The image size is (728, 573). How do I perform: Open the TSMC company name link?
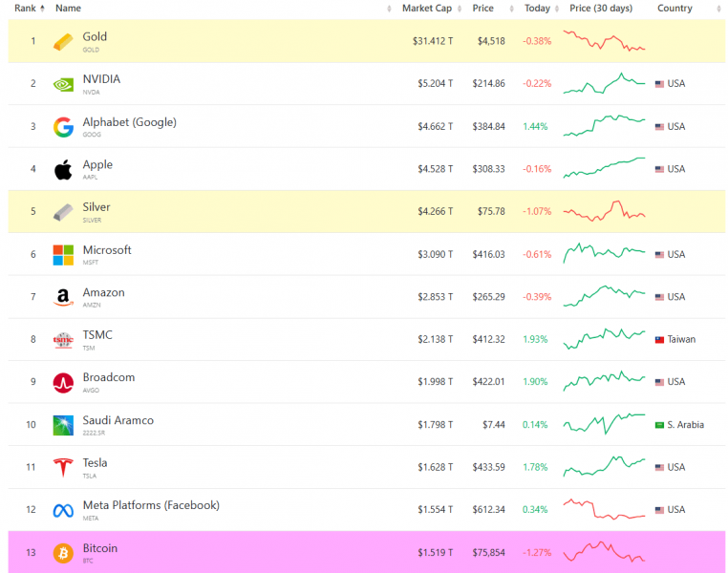[x=97, y=335]
